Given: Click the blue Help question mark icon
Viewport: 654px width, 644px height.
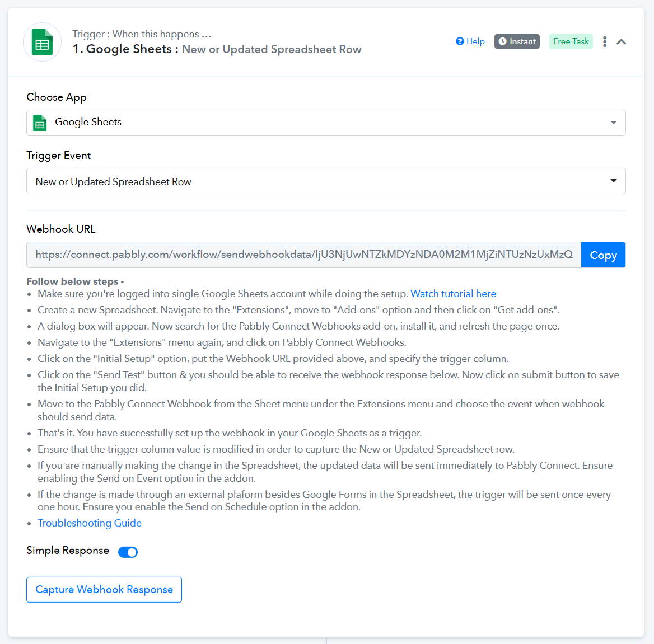Looking at the screenshot, I should (x=460, y=41).
